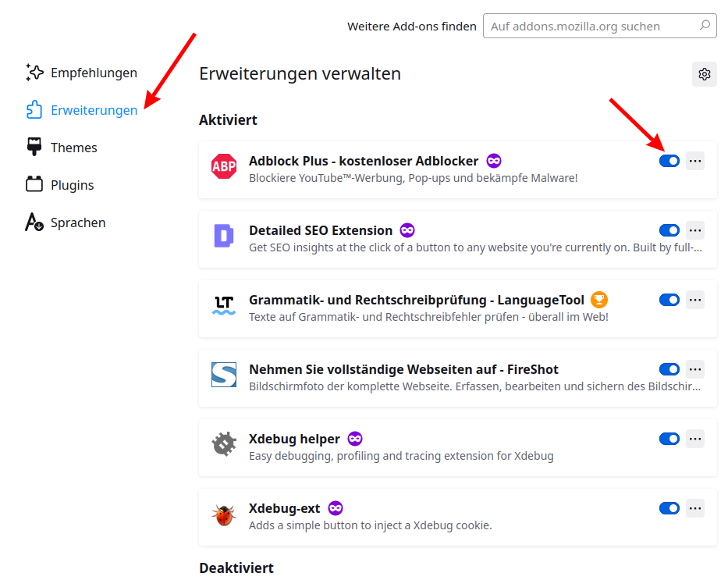Click the FireShot extension icon
The height and width of the screenshot is (580, 728).
click(x=224, y=375)
